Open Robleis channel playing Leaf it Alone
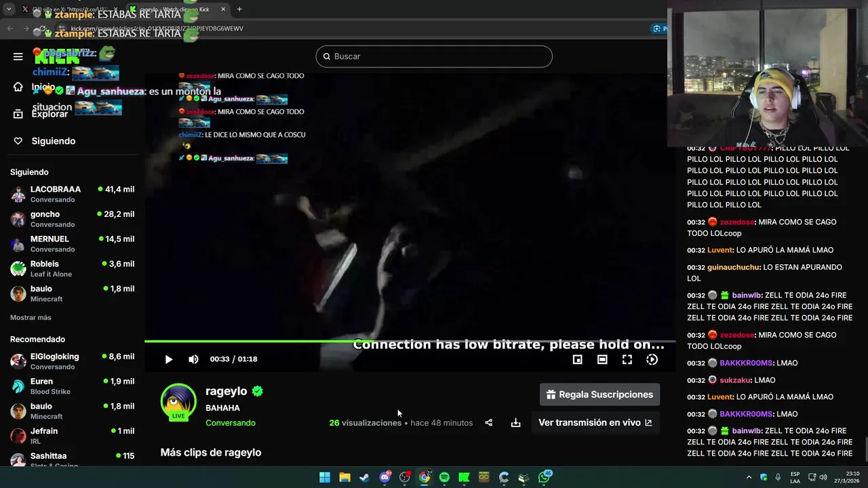The width and height of the screenshot is (868, 488). (73, 268)
